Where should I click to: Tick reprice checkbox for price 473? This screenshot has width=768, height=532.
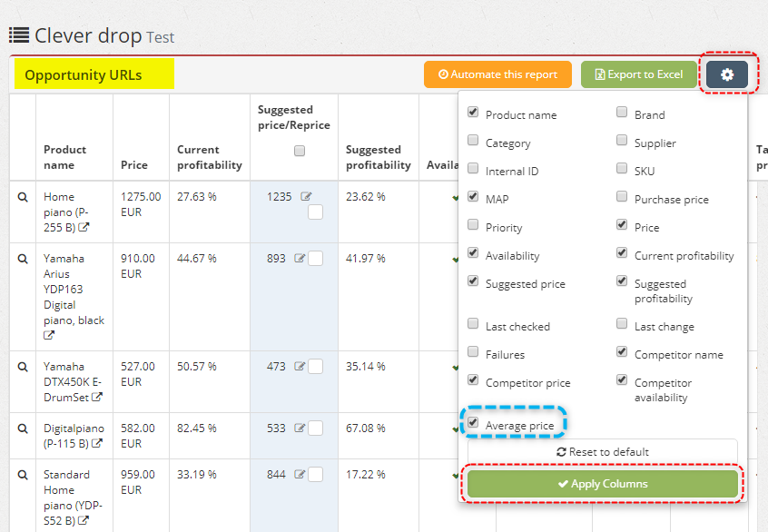pyautogui.click(x=315, y=367)
